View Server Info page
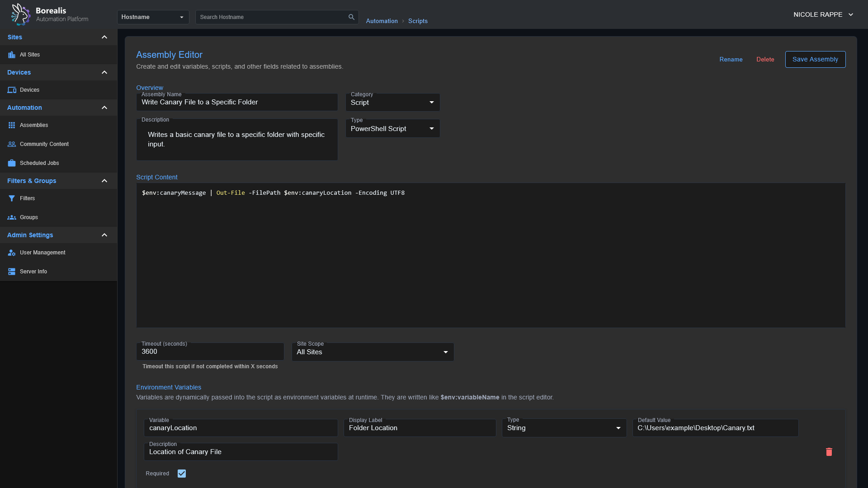 pos(33,271)
